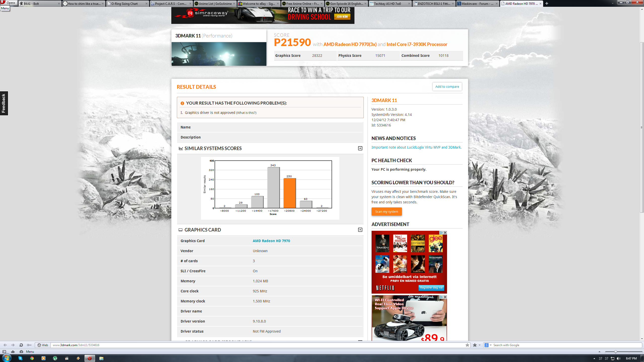Open Winamp from the taskbar

point(78,358)
